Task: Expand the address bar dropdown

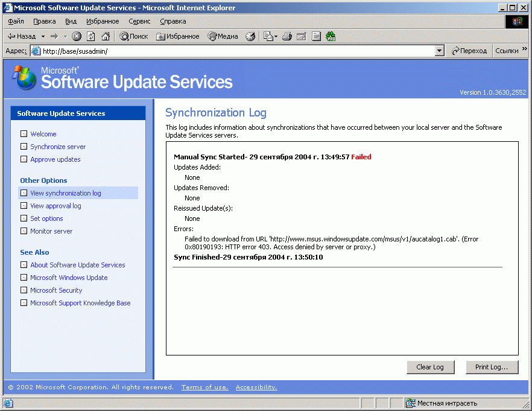Action: point(439,51)
